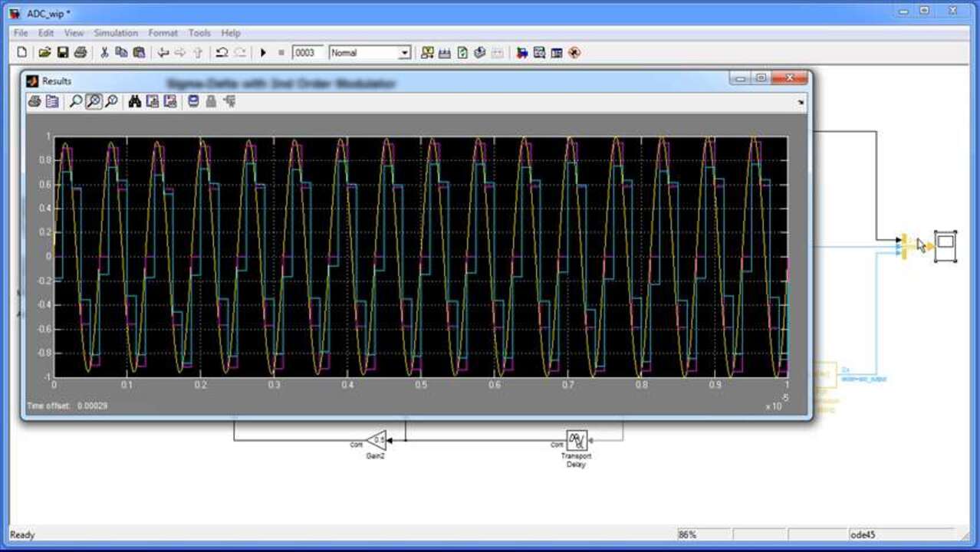This screenshot has width=980, height=552.
Task: Click the open folder icon in toolbar
Action: tap(44, 53)
